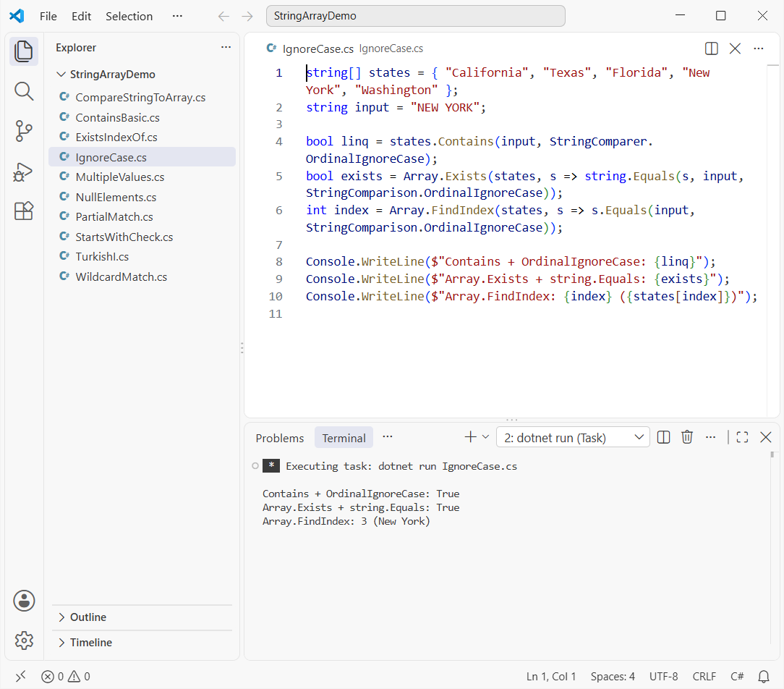Open terminal panel more actions ellipsis
Viewport: 784px width, 689px height.
[710, 437]
